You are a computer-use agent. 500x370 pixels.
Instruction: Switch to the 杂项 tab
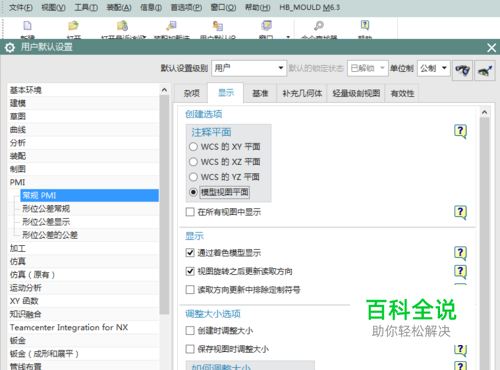point(191,93)
